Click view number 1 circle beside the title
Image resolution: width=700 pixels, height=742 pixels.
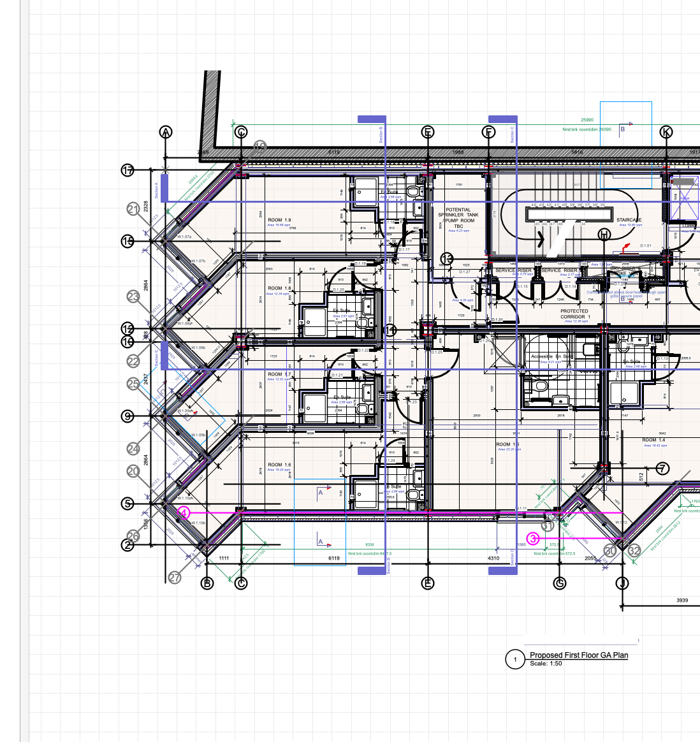point(514,659)
